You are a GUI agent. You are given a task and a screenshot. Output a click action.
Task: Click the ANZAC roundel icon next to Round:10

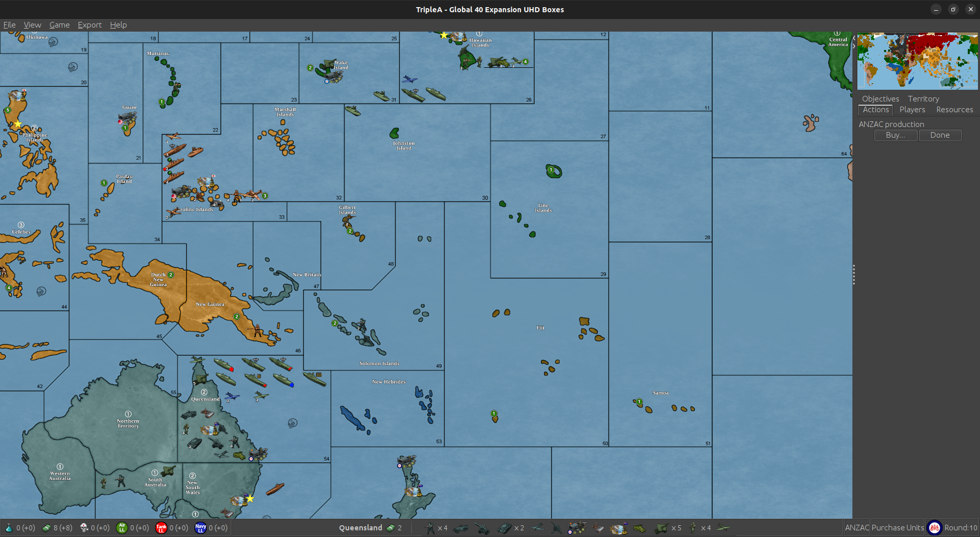[x=934, y=528]
